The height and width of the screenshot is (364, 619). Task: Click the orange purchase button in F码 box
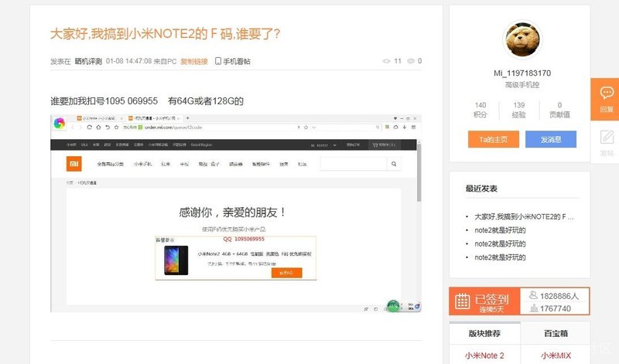[286, 273]
